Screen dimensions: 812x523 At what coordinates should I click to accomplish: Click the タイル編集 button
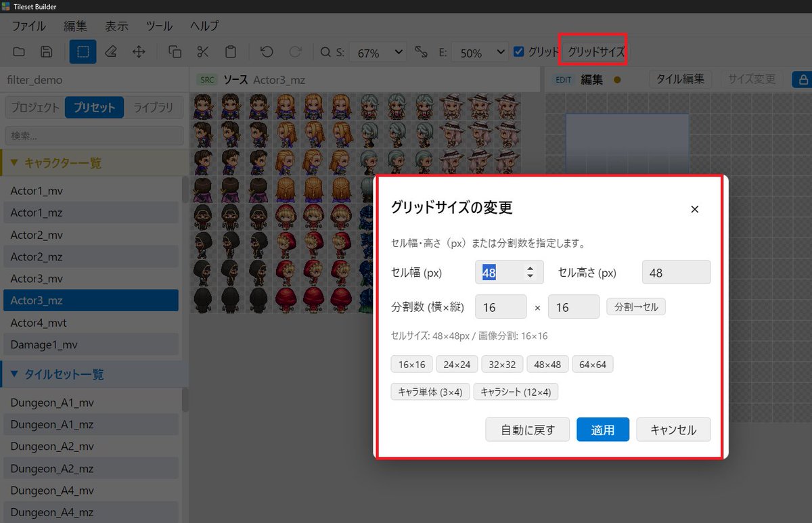coord(680,79)
